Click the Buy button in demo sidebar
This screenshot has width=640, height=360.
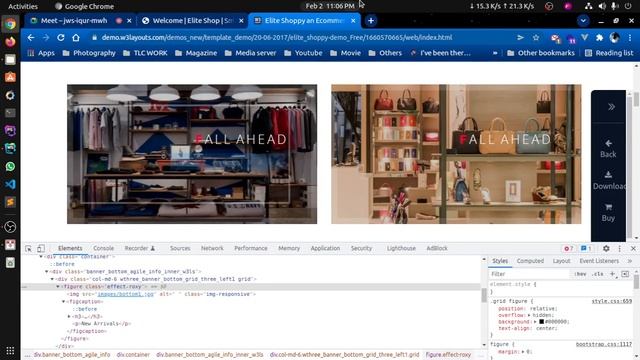tap(608, 213)
